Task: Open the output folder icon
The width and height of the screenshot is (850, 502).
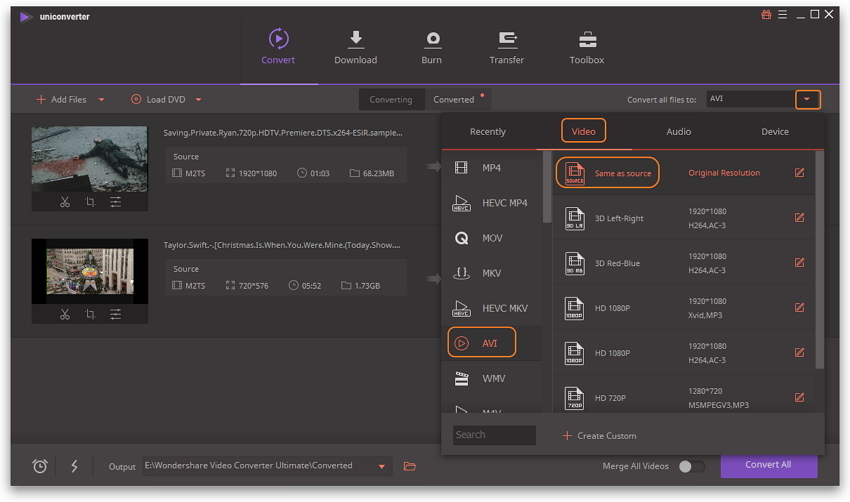Action: (x=410, y=466)
